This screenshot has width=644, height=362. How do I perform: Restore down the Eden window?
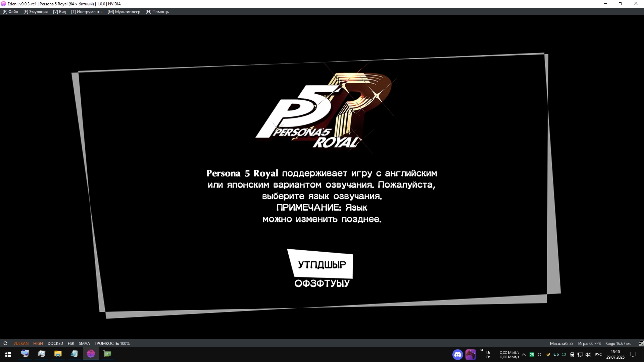621,4
